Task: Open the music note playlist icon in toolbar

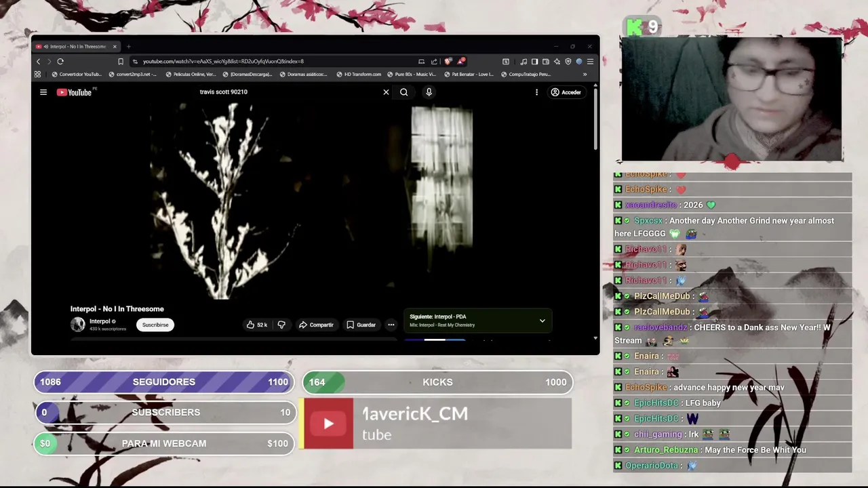Action: (524, 62)
